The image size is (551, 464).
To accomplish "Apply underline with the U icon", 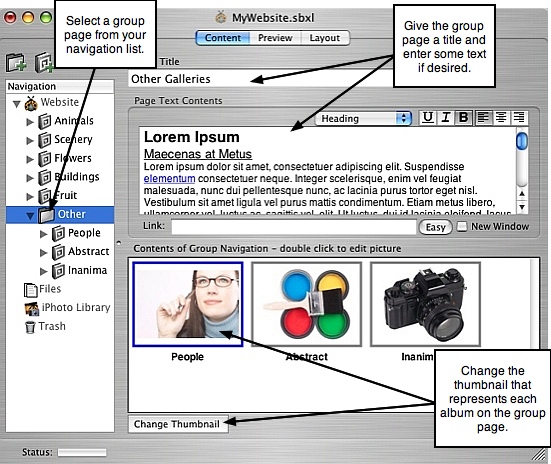I will pos(428,118).
